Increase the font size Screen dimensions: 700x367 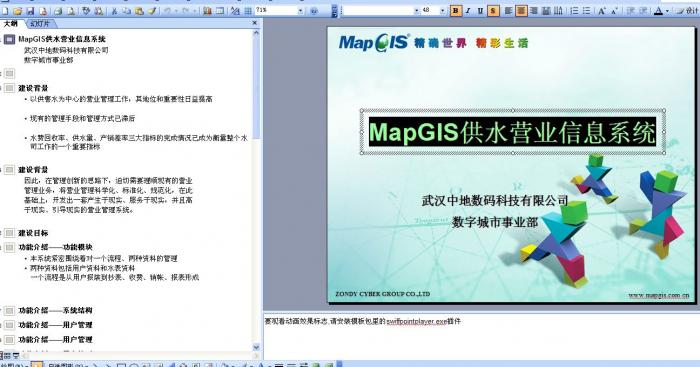coord(602,11)
